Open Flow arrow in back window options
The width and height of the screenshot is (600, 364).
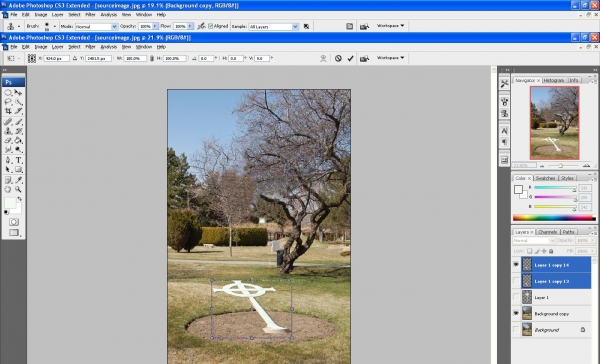190,26
